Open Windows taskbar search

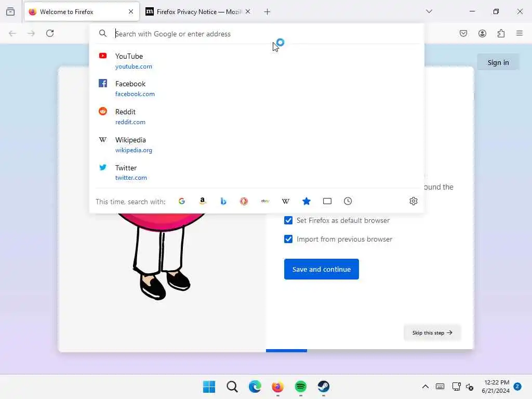click(232, 387)
